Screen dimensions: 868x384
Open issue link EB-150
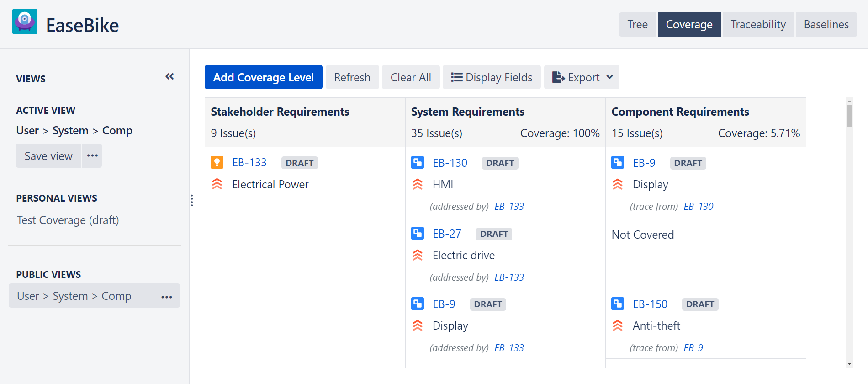tap(650, 304)
